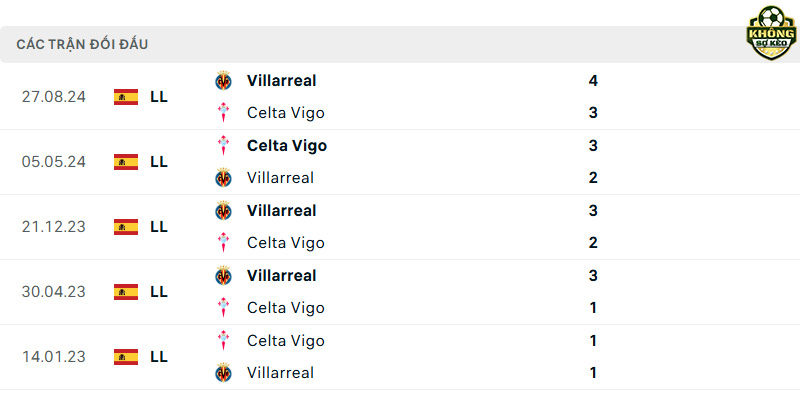Open Villarreal team in 21.12.23 match
This screenshot has height=400, width=800.
pos(282,211)
